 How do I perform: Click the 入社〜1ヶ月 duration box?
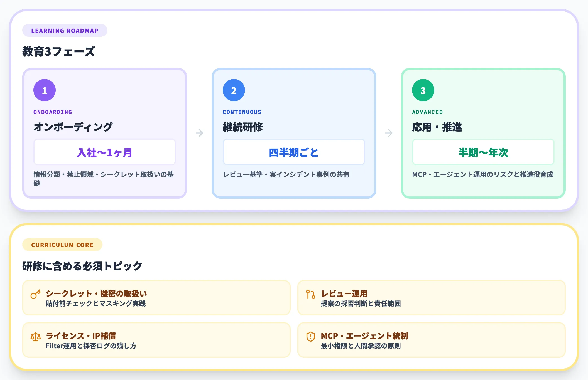point(104,152)
